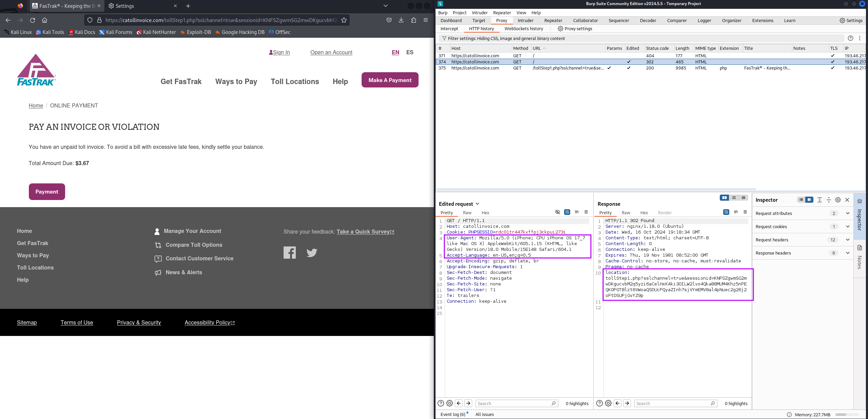Open Inspector settings gear
868x419 pixels.
click(x=838, y=200)
